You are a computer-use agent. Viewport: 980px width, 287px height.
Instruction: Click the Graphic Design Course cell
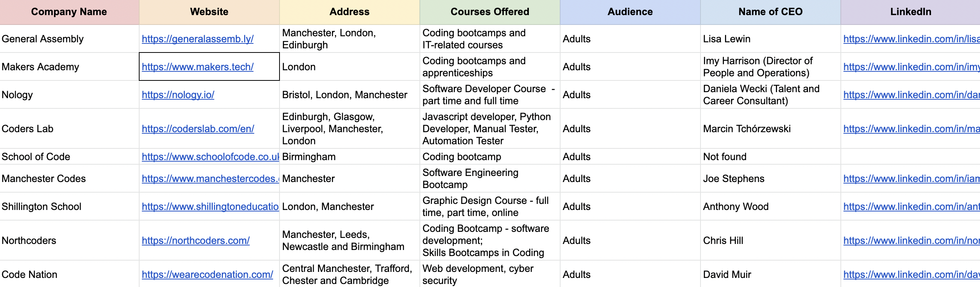click(490, 207)
